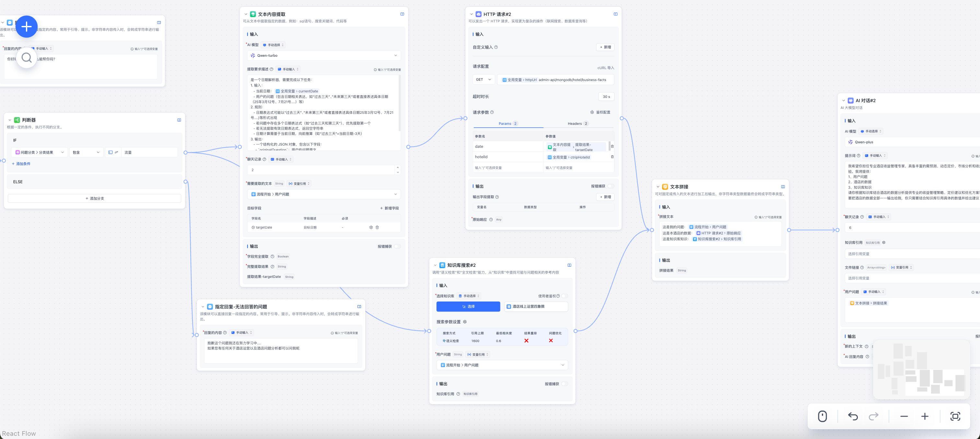The image size is (980, 439).
Task: Open the guide book icon on HTTP 请求#2 node
Action: (x=615, y=14)
